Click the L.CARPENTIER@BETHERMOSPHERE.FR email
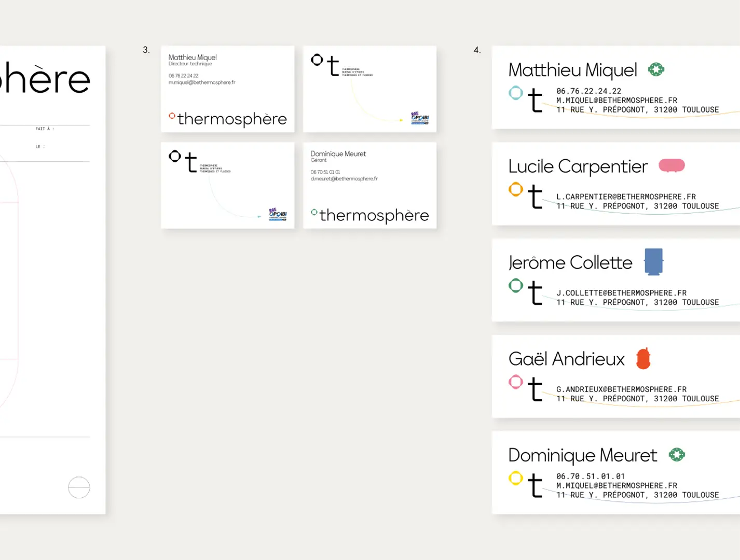The image size is (740, 560). 626,197
